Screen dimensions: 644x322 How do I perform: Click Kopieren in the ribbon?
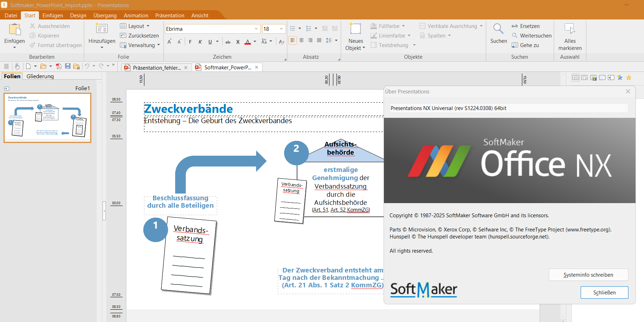point(44,36)
